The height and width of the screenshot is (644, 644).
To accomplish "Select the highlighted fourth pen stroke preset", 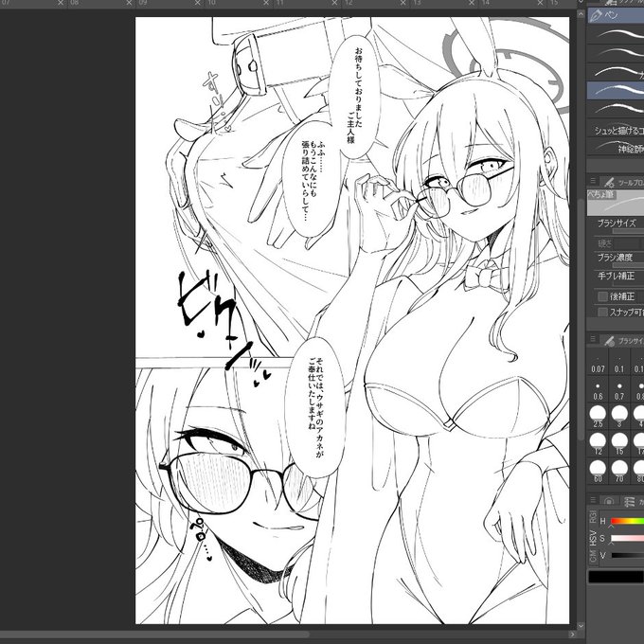I will 617,90.
